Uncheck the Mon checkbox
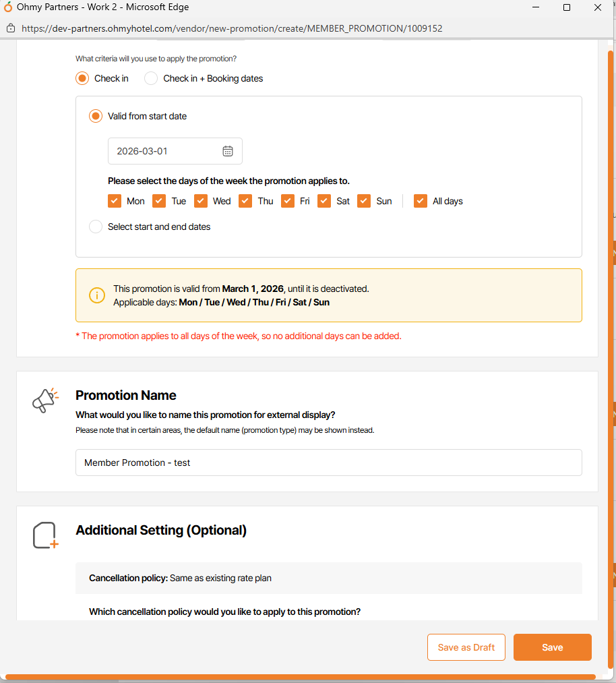The image size is (616, 683). click(115, 201)
